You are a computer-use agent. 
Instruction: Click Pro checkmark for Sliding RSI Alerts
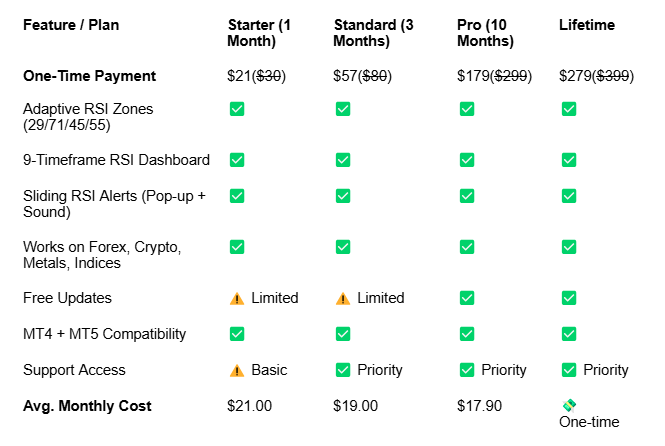(x=467, y=196)
